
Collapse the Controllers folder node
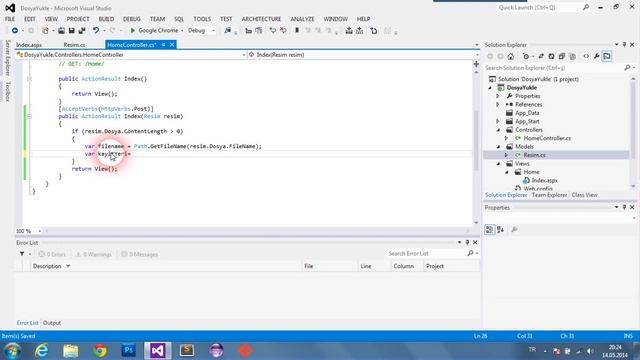(498, 130)
